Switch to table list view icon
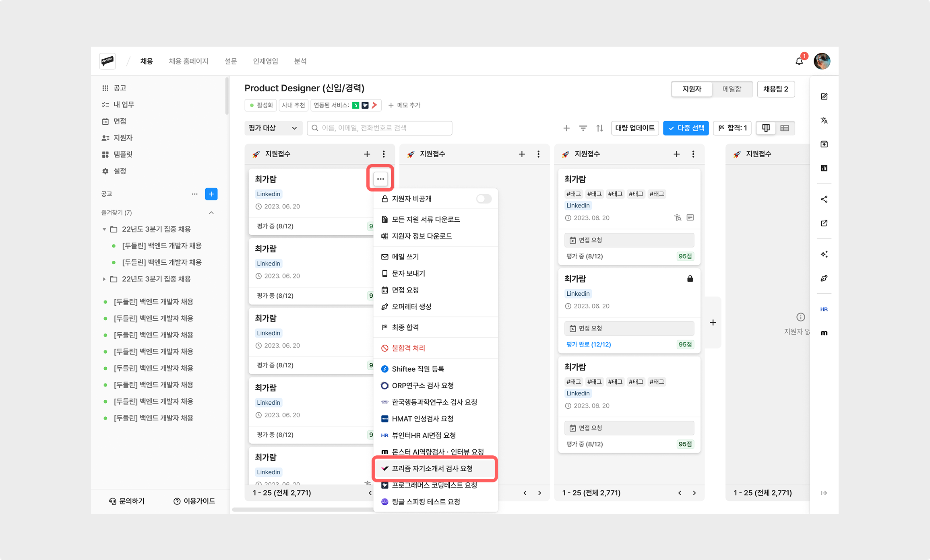The width and height of the screenshot is (930, 560). pyautogui.click(x=785, y=128)
